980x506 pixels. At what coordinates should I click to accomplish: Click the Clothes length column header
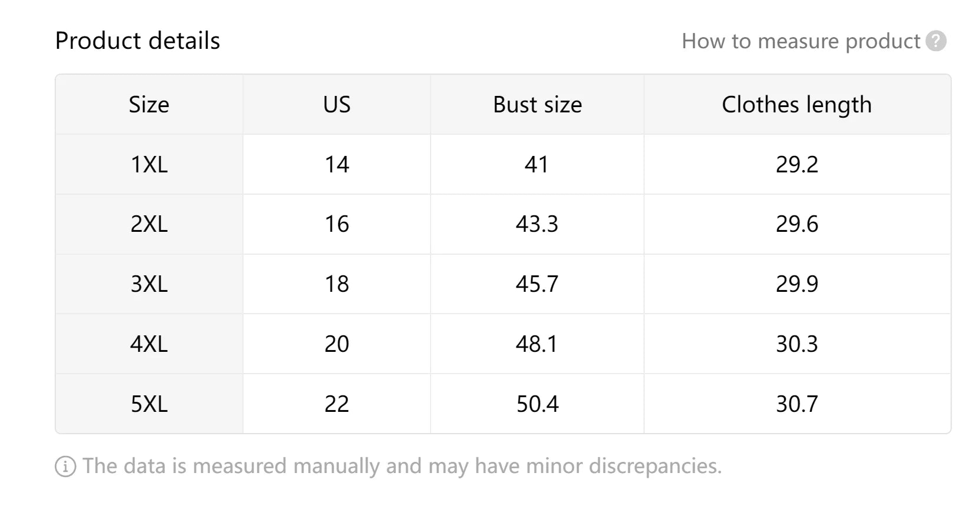[x=797, y=105]
